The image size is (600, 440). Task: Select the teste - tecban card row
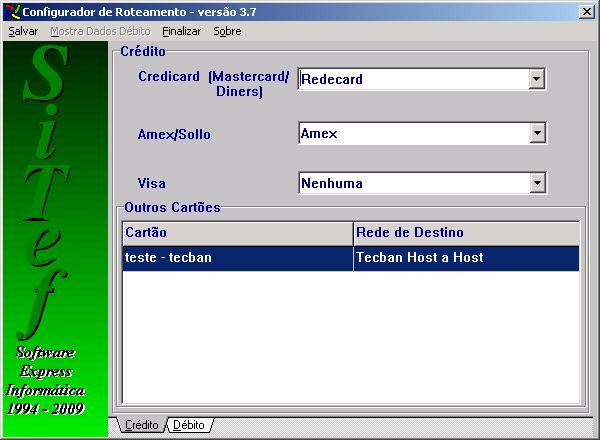(x=236, y=257)
